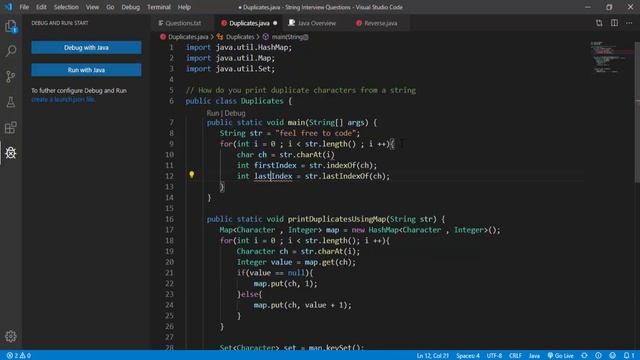Open the View menu

coord(92,7)
